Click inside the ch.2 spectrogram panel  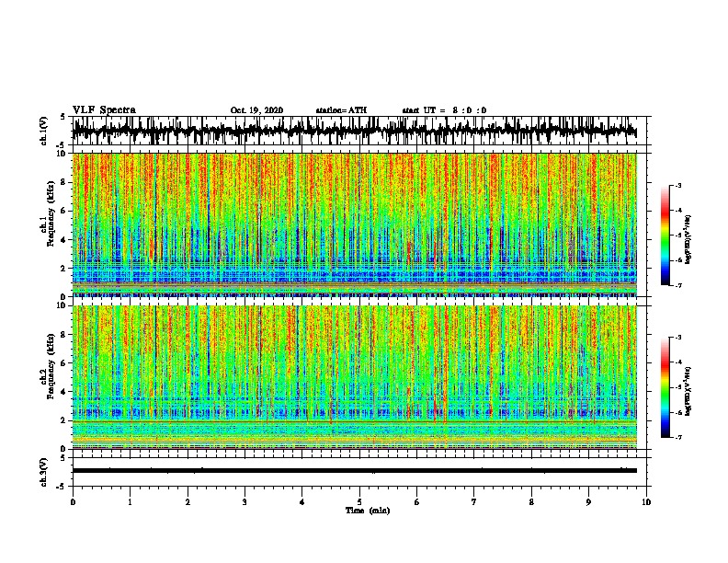(x=354, y=377)
